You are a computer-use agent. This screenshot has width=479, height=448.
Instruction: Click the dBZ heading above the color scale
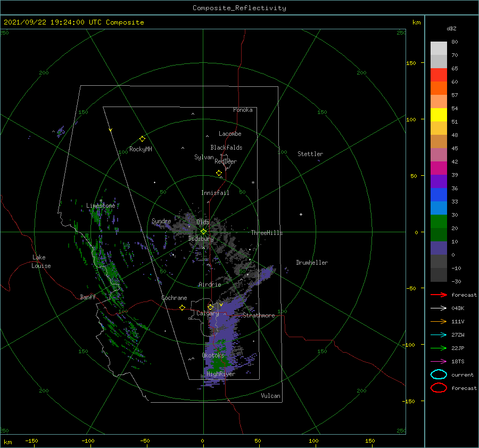pyautogui.click(x=451, y=28)
